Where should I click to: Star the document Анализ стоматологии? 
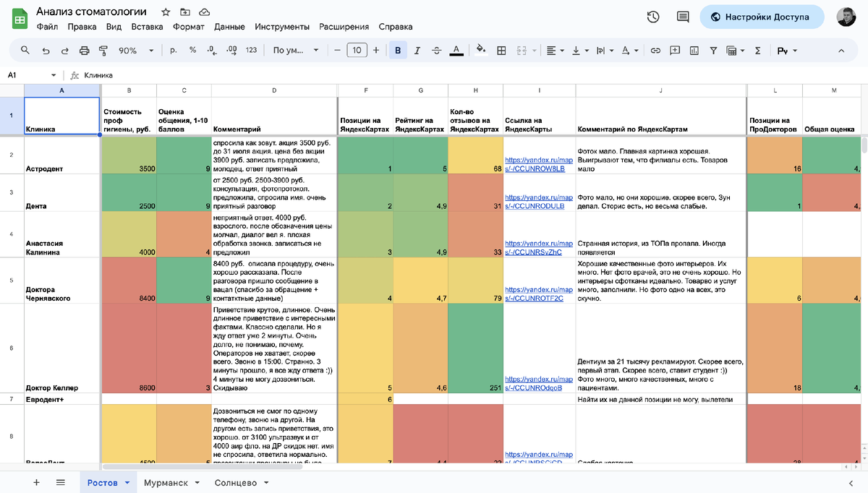point(166,12)
